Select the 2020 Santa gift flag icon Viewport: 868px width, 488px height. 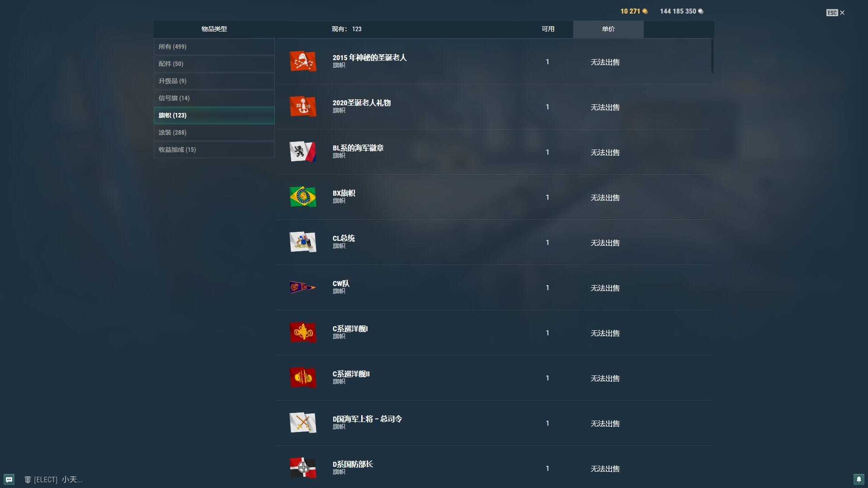[x=302, y=107]
